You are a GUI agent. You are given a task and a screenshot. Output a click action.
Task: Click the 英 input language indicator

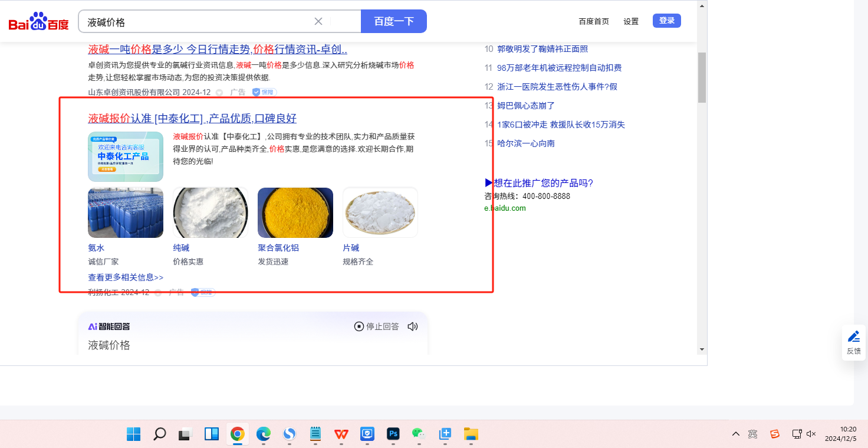tap(753, 434)
